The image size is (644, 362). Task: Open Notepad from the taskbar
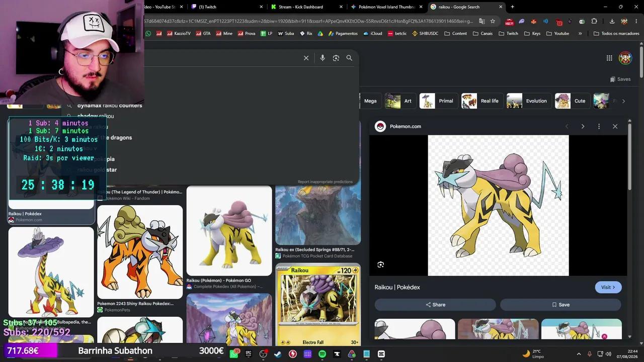coord(366,354)
